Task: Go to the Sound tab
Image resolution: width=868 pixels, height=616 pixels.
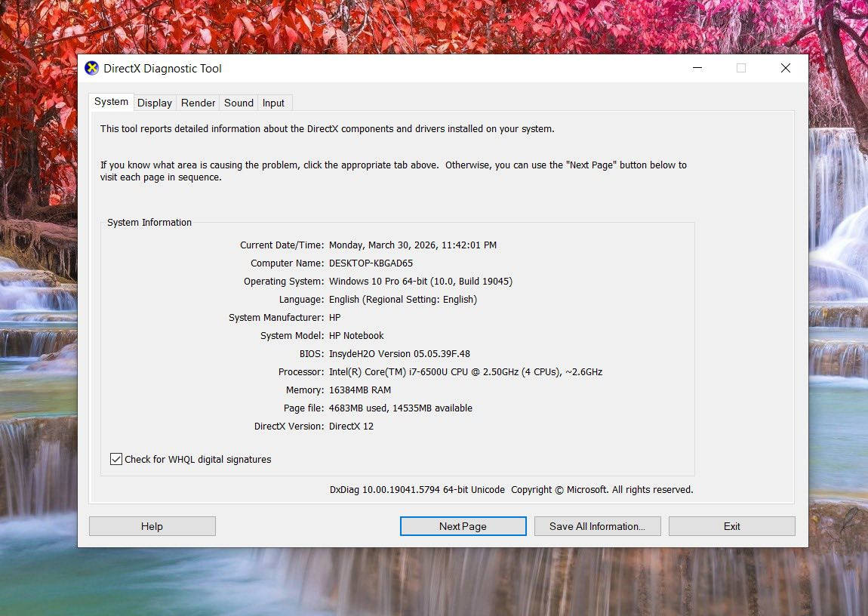Action: [239, 103]
